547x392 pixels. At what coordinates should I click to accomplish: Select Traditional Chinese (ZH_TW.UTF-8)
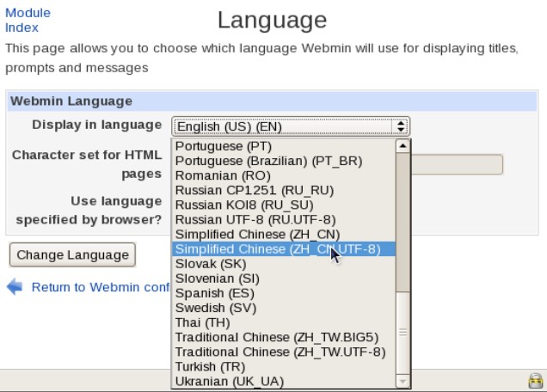point(284,352)
